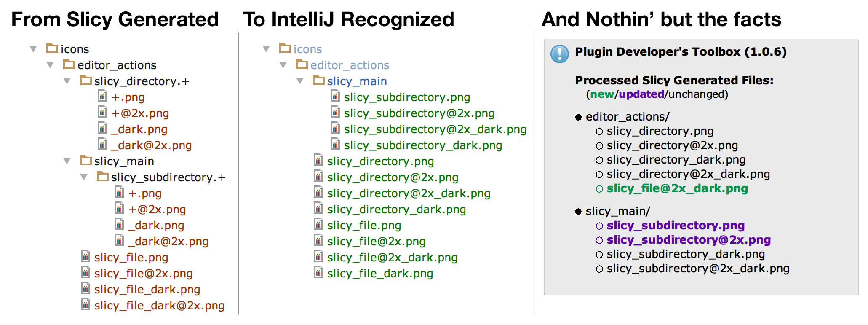
Task: Click the Plugin Developer's Toolbox notification title
Action: tap(681, 52)
